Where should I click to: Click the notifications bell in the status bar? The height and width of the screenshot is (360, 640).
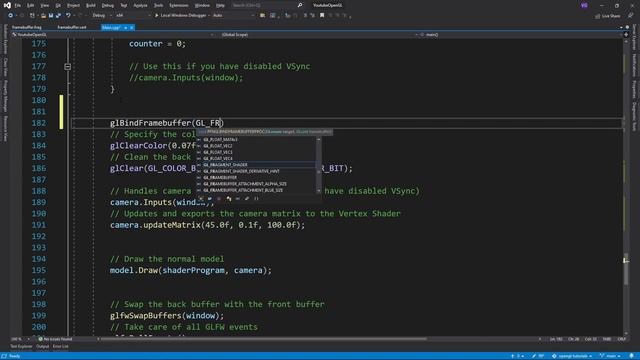631,356
